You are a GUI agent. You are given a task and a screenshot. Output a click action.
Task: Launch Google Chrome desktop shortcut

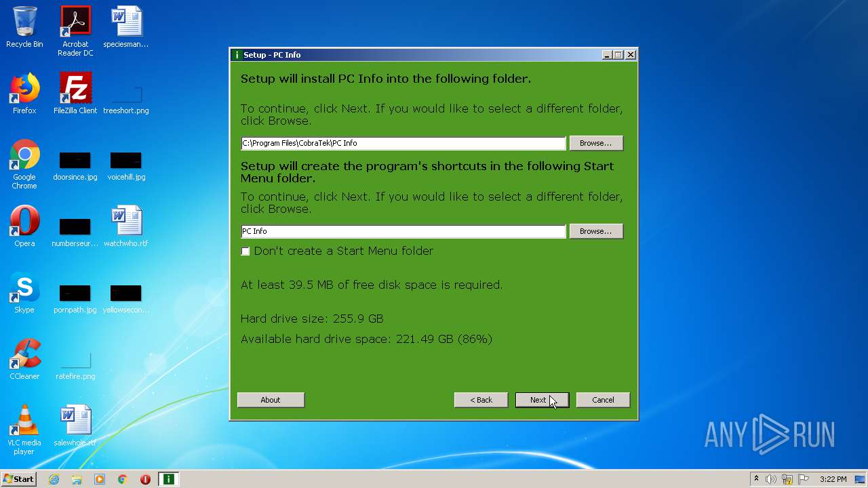click(24, 164)
